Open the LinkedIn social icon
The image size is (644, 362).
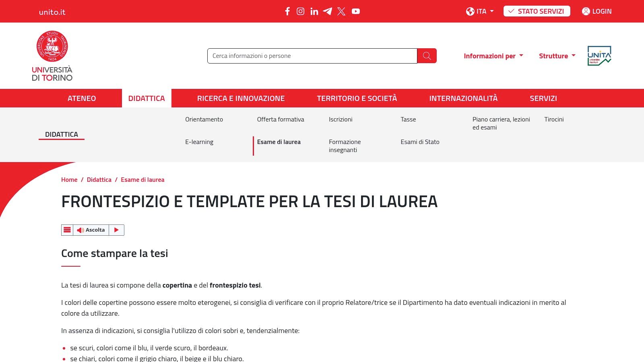314,11
